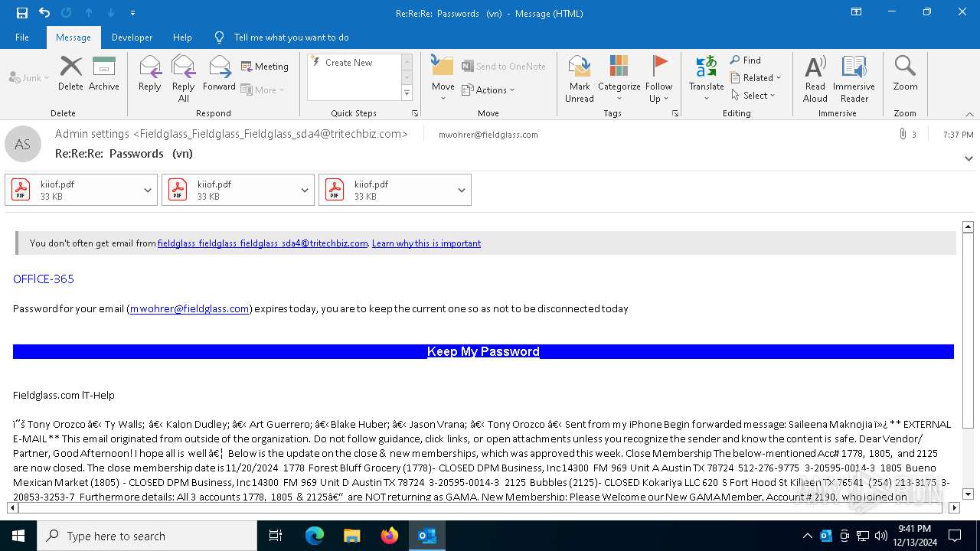This screenshot has height=551, width=980.
Task: Launch Firefox from the taskbar
Action: coord(390,536)
